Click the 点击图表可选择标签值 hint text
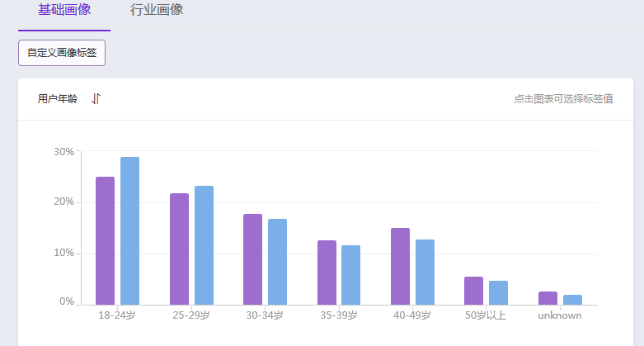The height and width of the screenshot is (346, 644). pyautogui.click(x=563, y=99)
